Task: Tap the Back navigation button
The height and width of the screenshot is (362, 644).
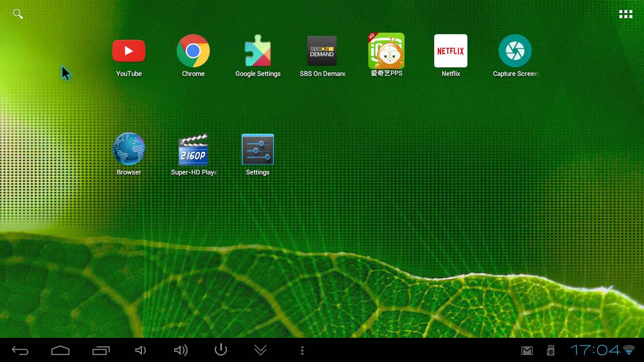Action: [x=20, y=350]
